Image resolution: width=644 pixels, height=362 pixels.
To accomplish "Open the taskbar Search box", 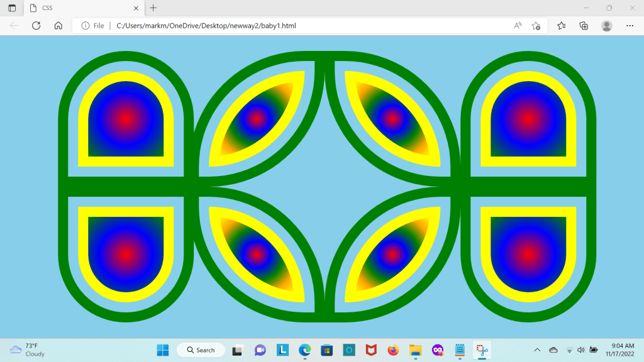I will click(201, 350).
